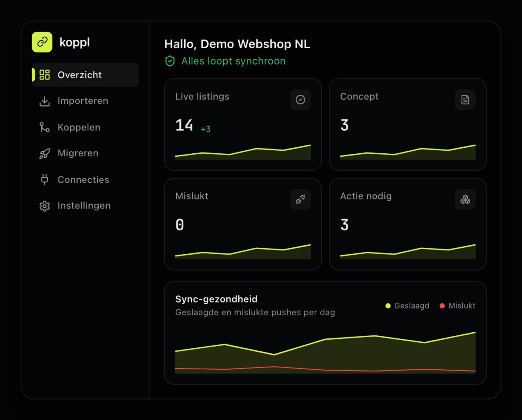Click the +3 change indicator

coord(205,129)
